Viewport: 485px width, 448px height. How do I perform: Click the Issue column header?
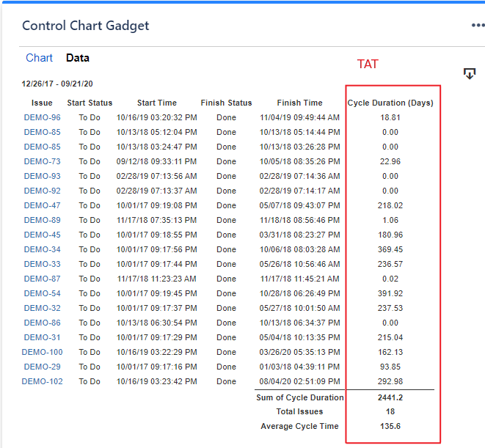tap(42, 103)
